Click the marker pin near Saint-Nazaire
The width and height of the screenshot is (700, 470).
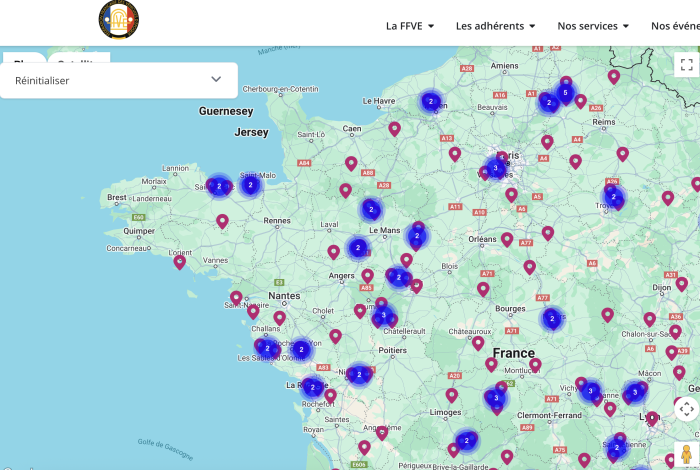coord(236,297)
